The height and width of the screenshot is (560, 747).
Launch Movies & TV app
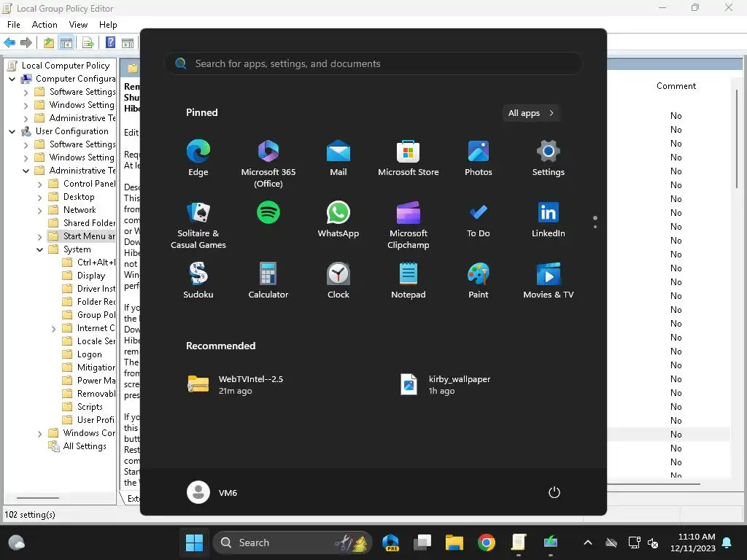click(x=549, y=281)
